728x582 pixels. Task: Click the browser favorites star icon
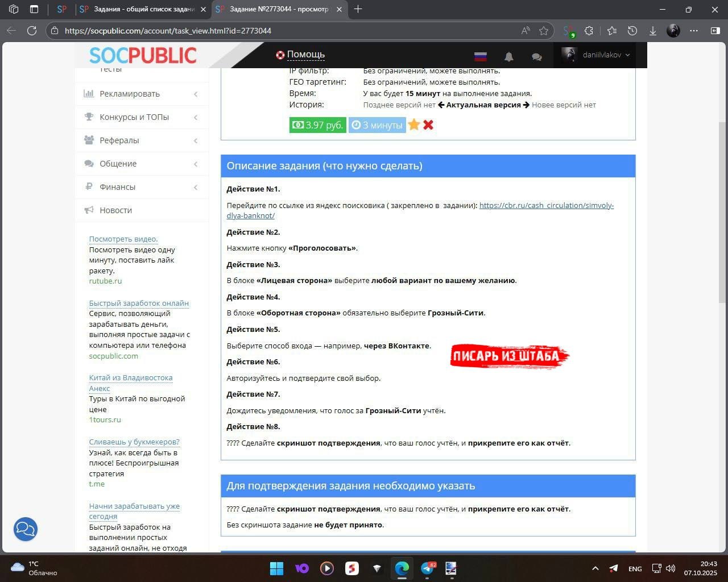coord(544,31)
